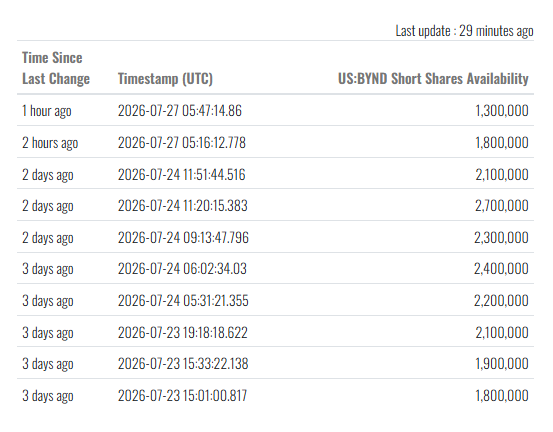The image size is (553, 432).
Task: Select timestamp 2026-07-27 05:47:14.86
Action: [x=180, y=111]
